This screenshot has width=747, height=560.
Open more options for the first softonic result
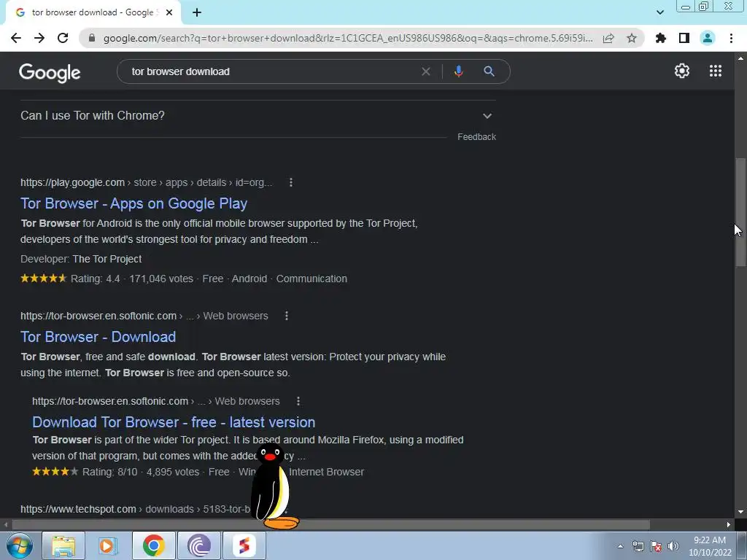(286, 316)
